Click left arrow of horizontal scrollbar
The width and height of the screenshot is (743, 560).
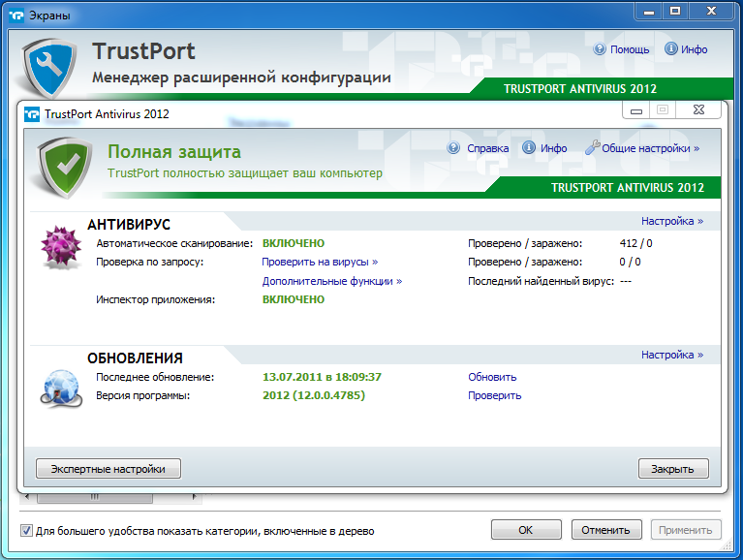[27, 497]
